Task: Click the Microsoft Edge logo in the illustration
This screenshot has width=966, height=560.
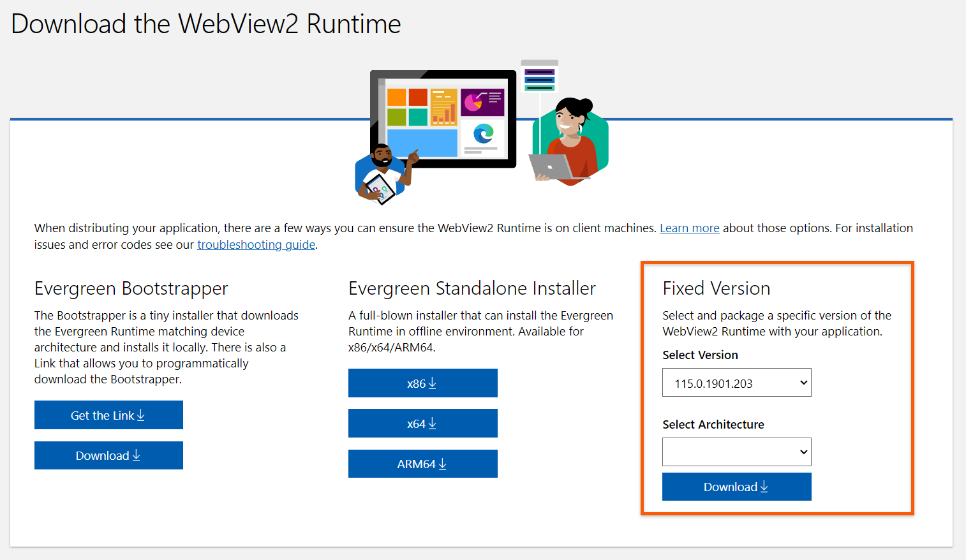Action: pyautogui.click(x=484, y=134)
